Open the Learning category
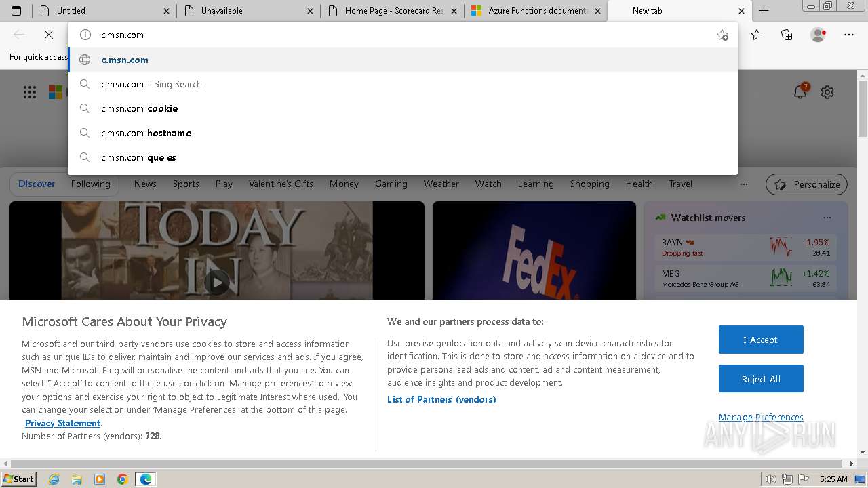 [x=536, y=184]
